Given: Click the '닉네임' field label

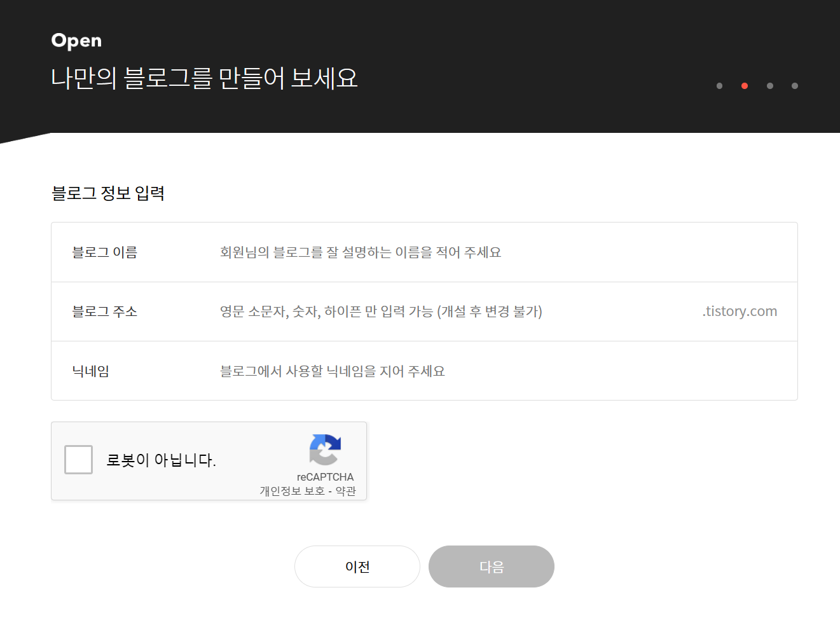Looking at the screenshot, I should [x=91, y=371].
